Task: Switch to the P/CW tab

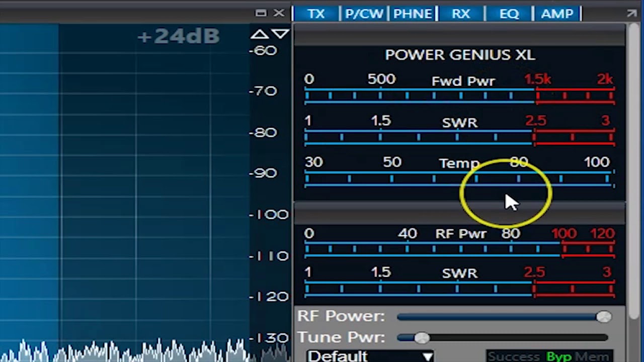Action: [364, 14]
